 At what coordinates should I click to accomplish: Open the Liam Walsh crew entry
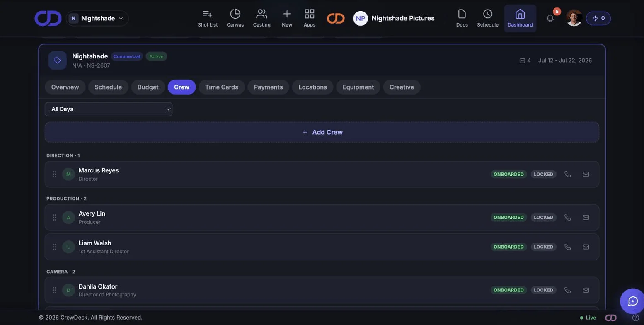point(322,247)
